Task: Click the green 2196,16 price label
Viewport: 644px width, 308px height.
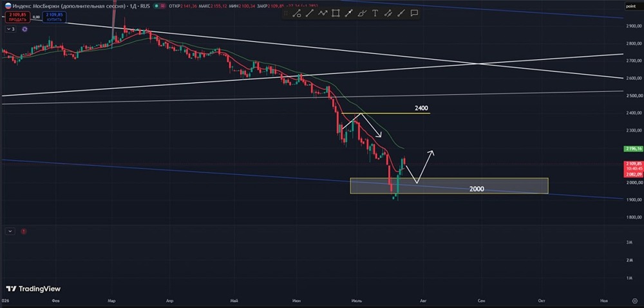Action: (632, 149)
